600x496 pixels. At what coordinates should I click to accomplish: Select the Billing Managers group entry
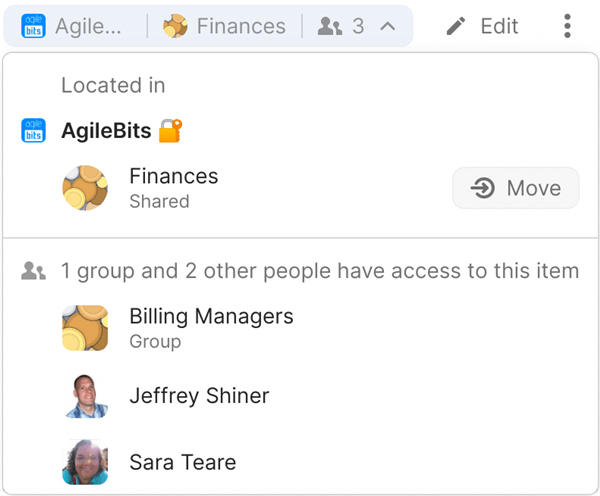pyautogui.click(x=211, y=327)
